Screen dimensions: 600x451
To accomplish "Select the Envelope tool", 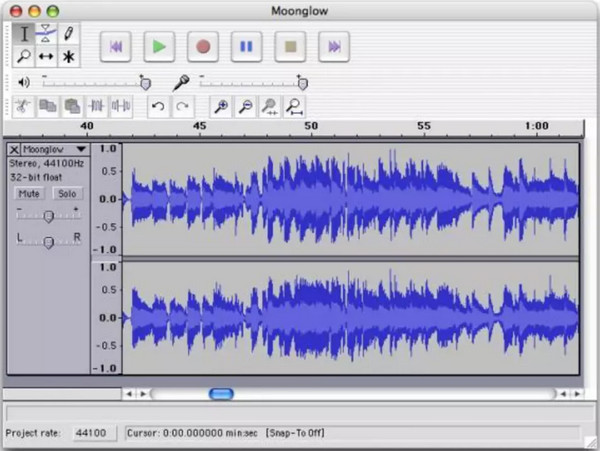I will (46, 34).
